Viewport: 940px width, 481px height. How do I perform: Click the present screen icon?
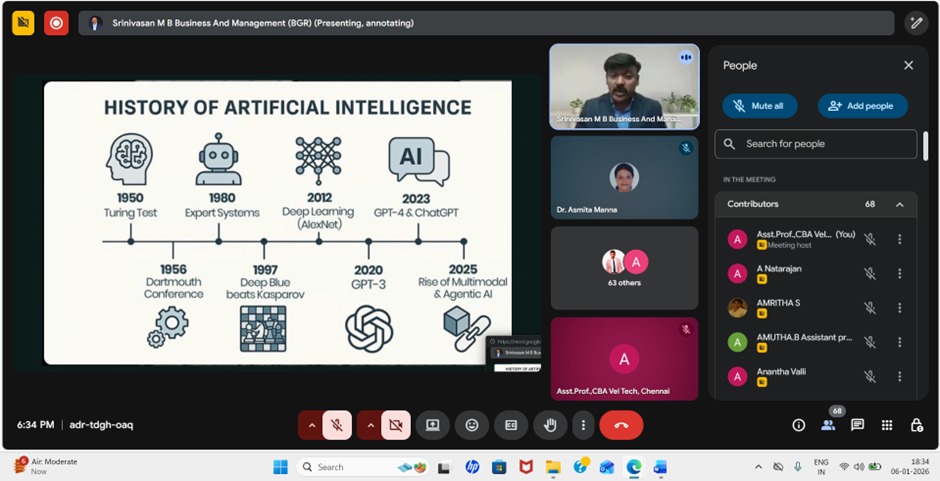click(x=433, y=425)
